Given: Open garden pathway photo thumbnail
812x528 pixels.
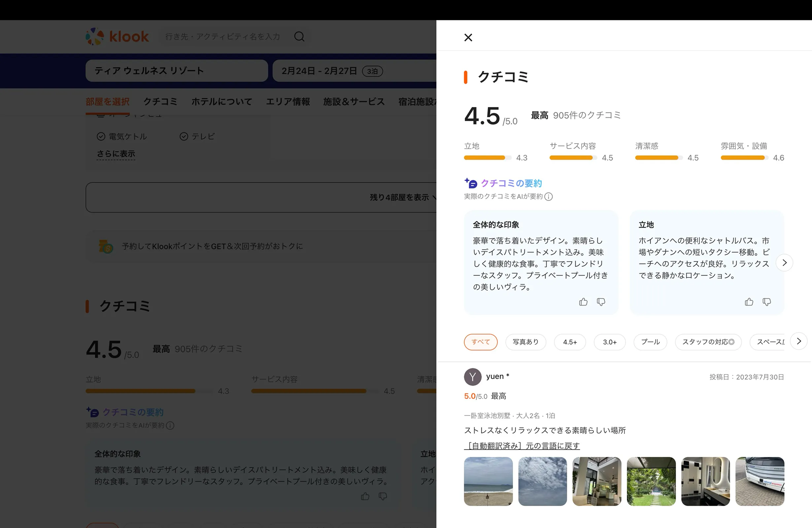Looking at the screenshot, I should coord(651,481).
